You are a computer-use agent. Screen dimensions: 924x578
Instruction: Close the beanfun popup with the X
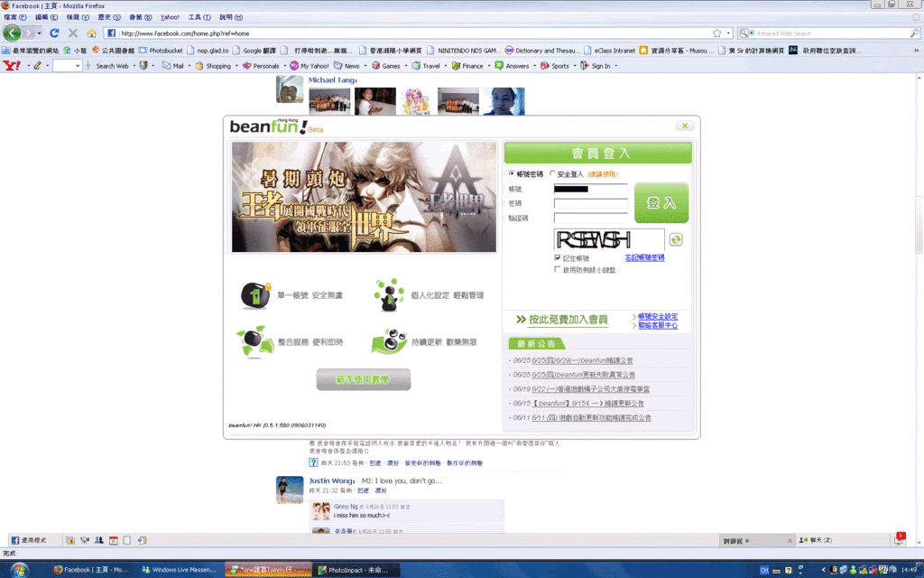(685, 126)
